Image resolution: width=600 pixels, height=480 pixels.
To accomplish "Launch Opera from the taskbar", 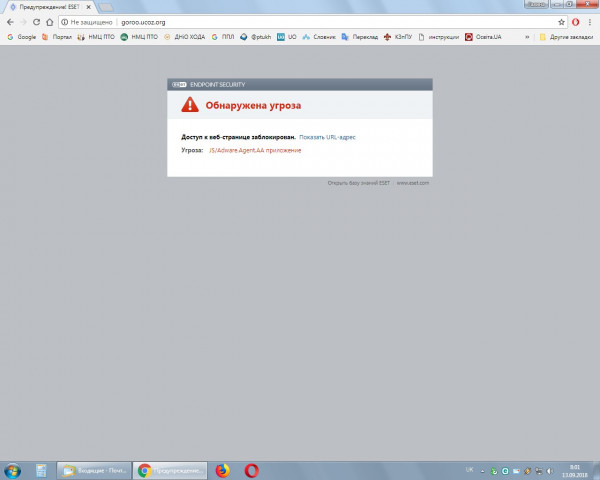I will click(x=251, y=470).
